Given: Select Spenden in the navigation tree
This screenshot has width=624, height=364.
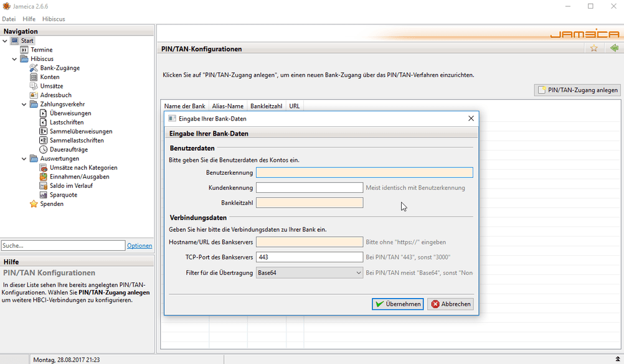Looking at the screenshot, I should tap(52, 204).
